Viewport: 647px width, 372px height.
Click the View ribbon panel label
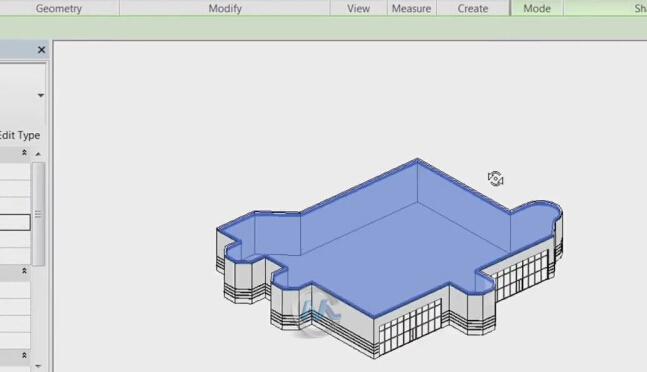(x=358, y=8)
